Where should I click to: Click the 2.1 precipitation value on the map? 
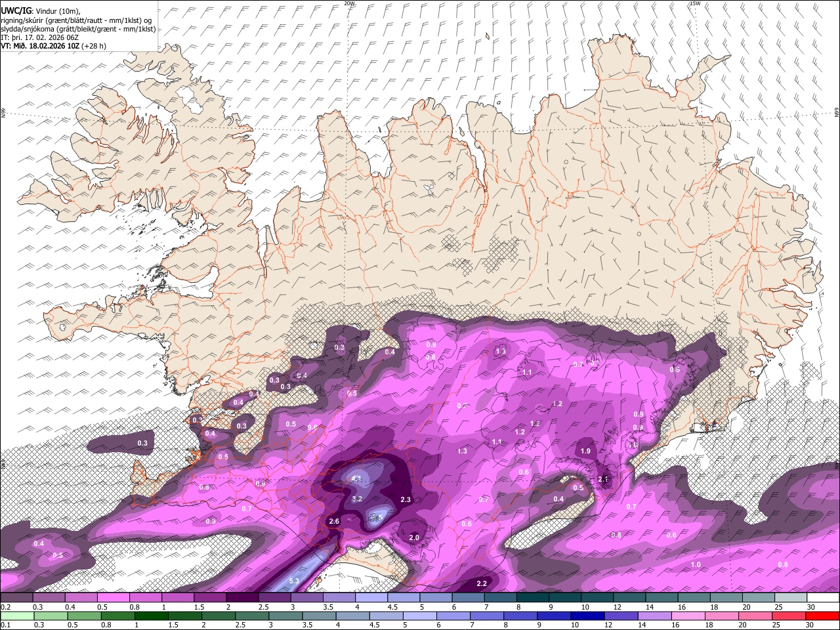click(x=603, y=480)
